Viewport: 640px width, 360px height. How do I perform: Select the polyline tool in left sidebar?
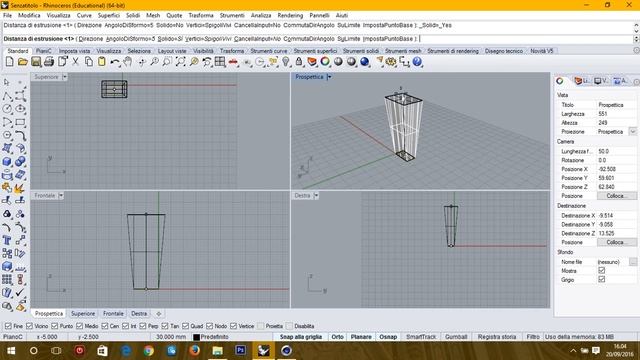(7, 96)
